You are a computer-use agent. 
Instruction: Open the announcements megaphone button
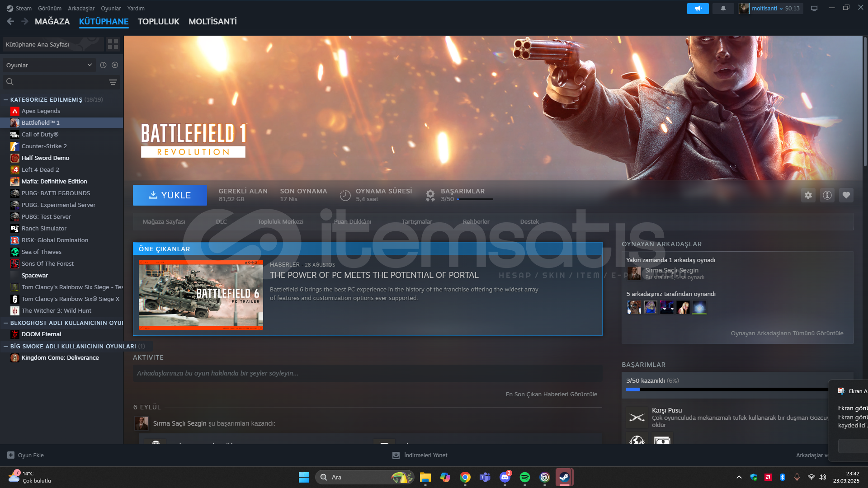[x=698, y=8]
